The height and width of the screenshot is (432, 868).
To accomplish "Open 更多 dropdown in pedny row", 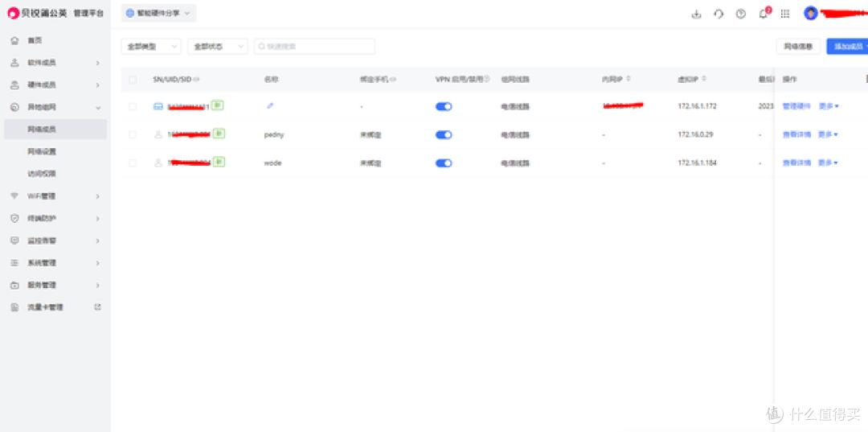I will 829,134.
